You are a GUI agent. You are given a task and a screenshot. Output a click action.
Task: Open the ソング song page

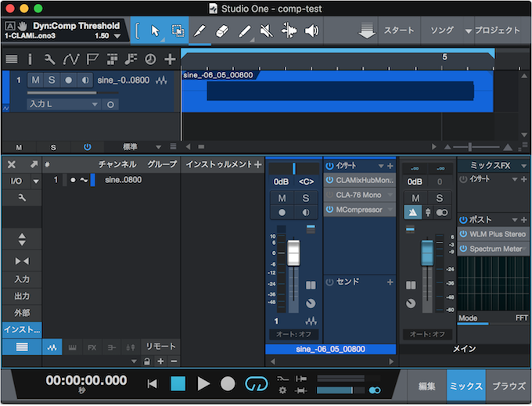click(442, 31)
